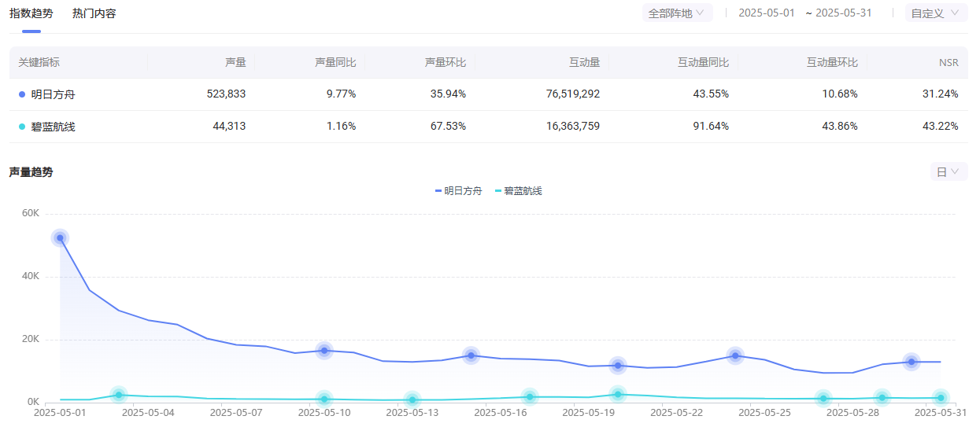The width and height of the screenshot is (980, 427).
Task: Click the 9.77% 声量同比 cell
Action: click(342, 94)
